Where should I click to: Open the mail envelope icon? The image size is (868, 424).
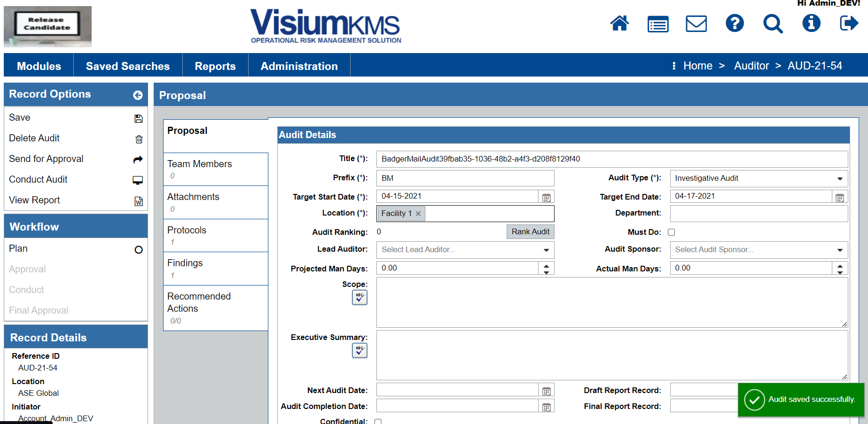click(x=696, y=23)
